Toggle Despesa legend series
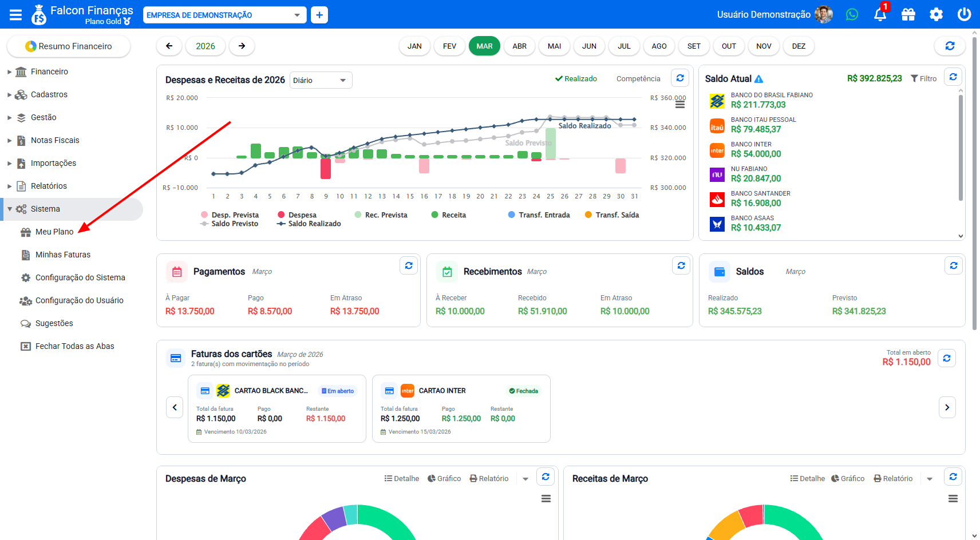 click(x=297, y=215)
